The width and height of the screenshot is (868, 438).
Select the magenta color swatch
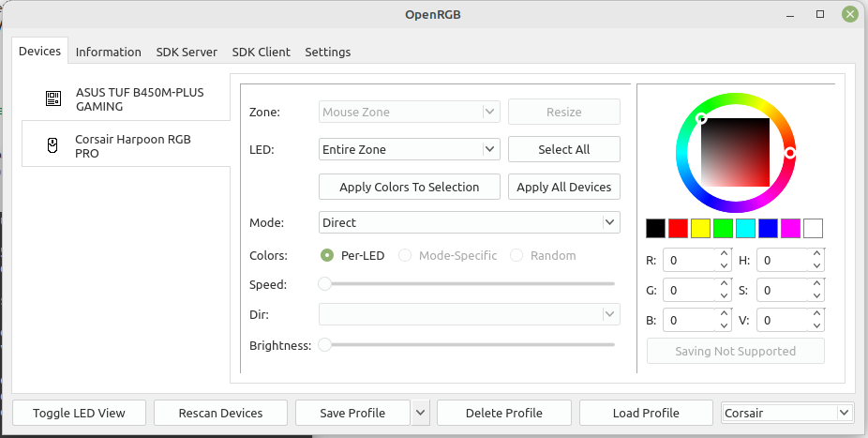[x=790, y=228]
